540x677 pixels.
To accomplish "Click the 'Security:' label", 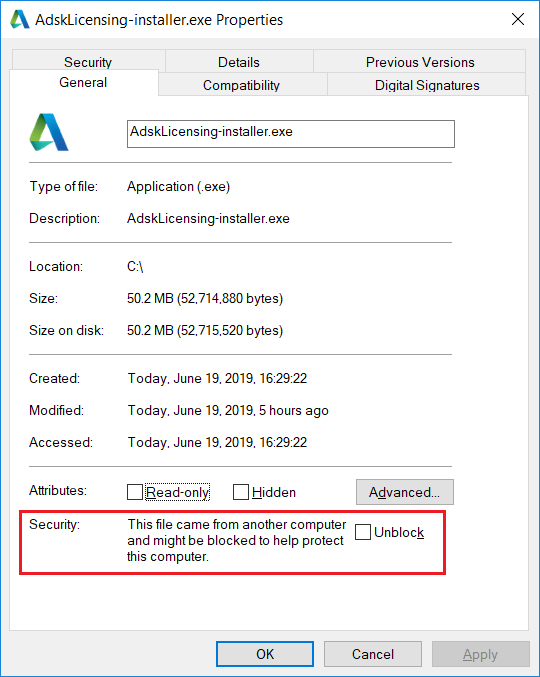I will [54, 524].
